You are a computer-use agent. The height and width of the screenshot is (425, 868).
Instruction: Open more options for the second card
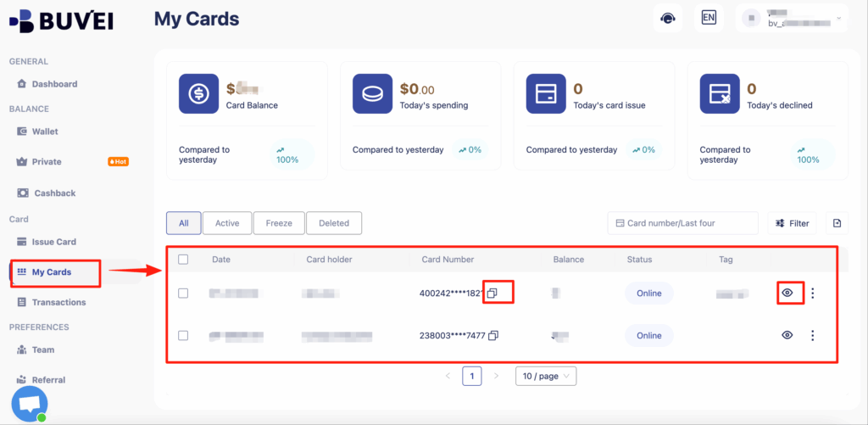pos(812,335)
